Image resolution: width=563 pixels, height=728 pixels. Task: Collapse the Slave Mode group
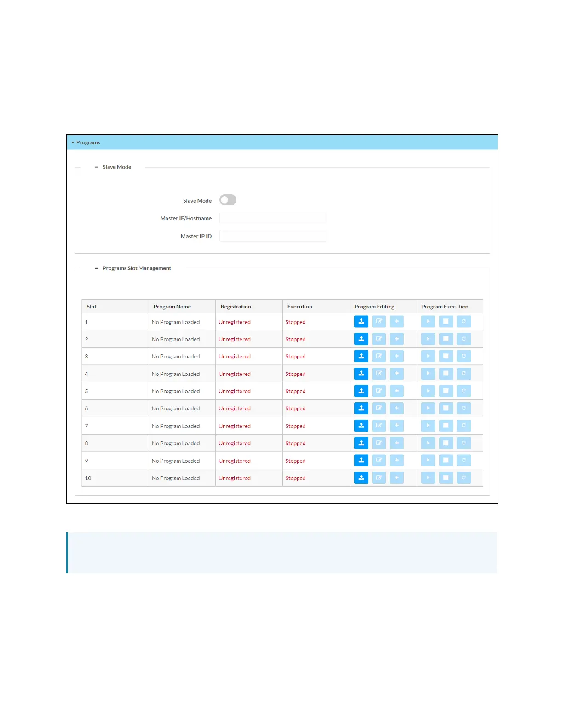[x=97, y=167]
